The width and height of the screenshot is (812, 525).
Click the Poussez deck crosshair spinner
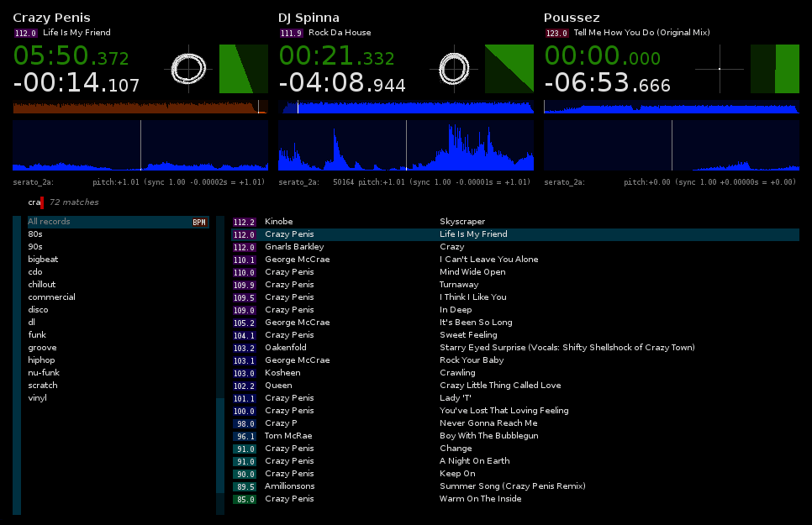pyautogui.click(x=720, y=69)
